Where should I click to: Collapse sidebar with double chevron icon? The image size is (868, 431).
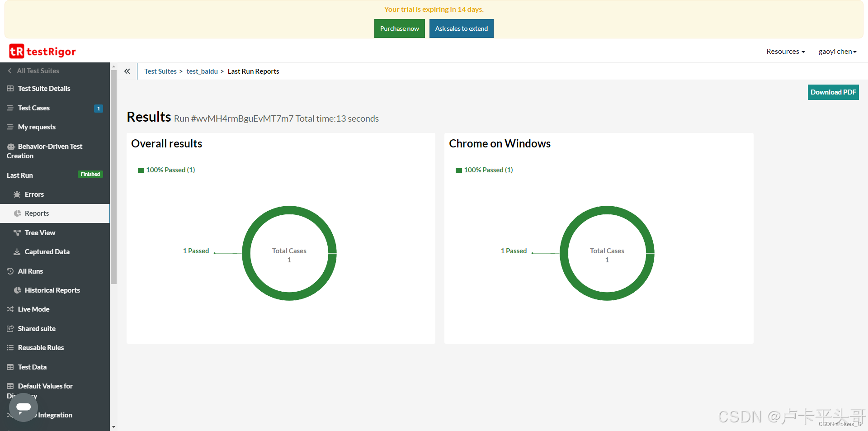[127, 71]
